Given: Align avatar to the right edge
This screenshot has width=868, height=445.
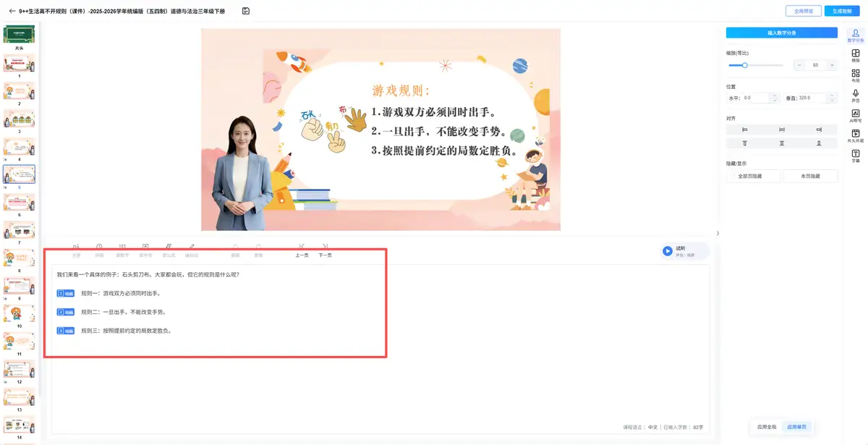Looking at the screenshot, I should (819, 130).
